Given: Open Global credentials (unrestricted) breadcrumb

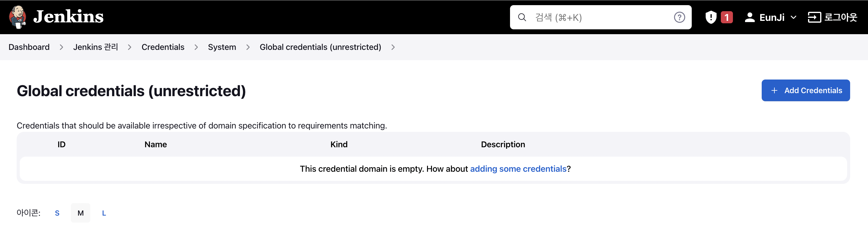Looking at the screenshot, I should (x=320, y=47).
